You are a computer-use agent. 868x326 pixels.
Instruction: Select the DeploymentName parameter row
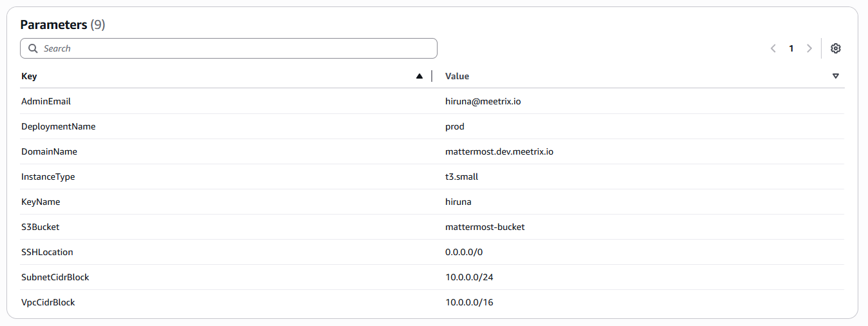pos(58,126)
